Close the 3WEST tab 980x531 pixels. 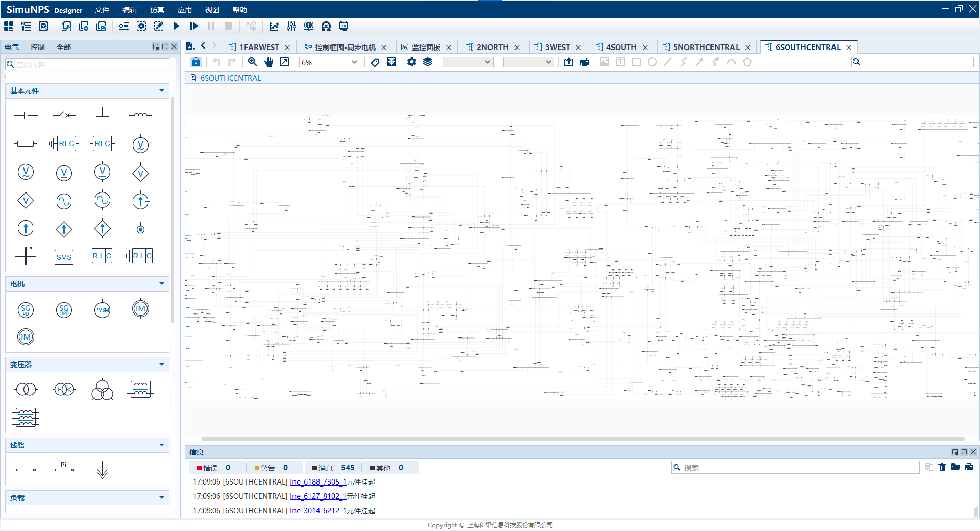(578, 47)
